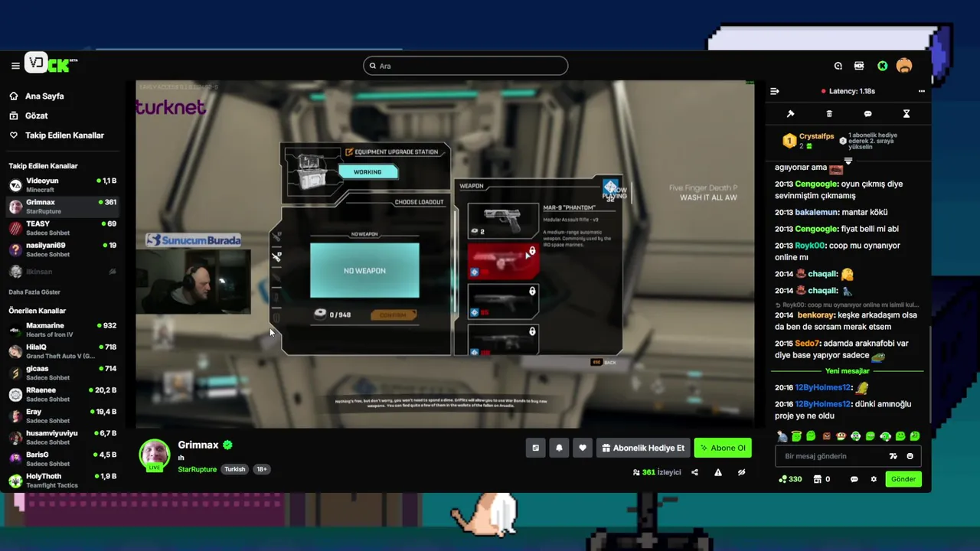The height and width of the screenshot is (551, 980).
Task: Click the translate icon in the message box
Action: pyautogui.click(x=893, y=456)
